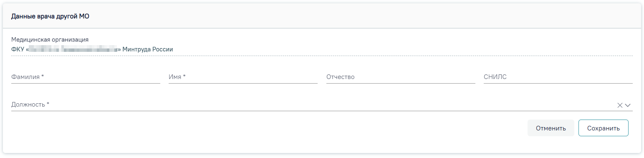Expand the Должность dropdown chevron

coord(628,105)
